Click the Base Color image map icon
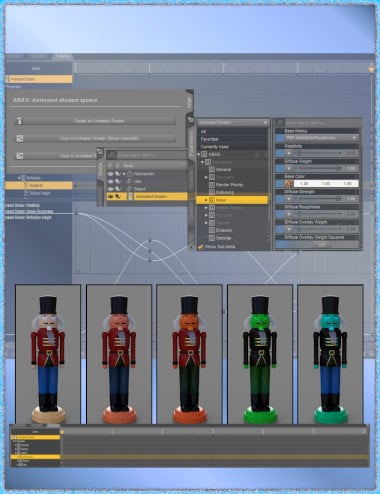The image size is (380, 494). (289, 183)
